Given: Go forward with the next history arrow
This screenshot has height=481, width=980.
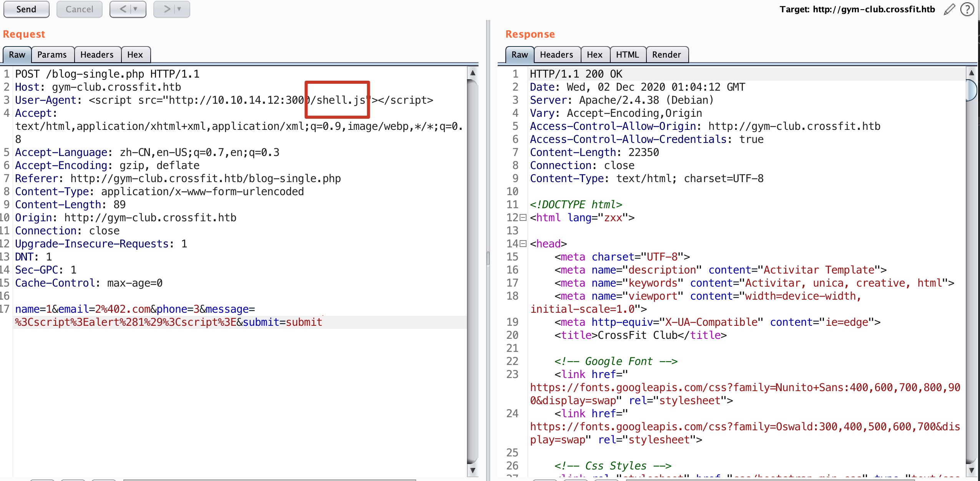Looking at the screenshot, I should click(167, 9).
